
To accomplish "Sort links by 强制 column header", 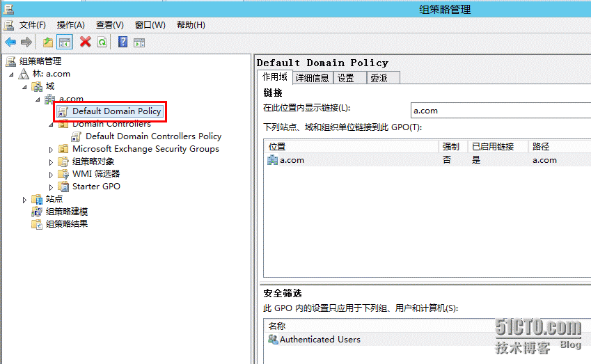I will [x=453, y=147].
